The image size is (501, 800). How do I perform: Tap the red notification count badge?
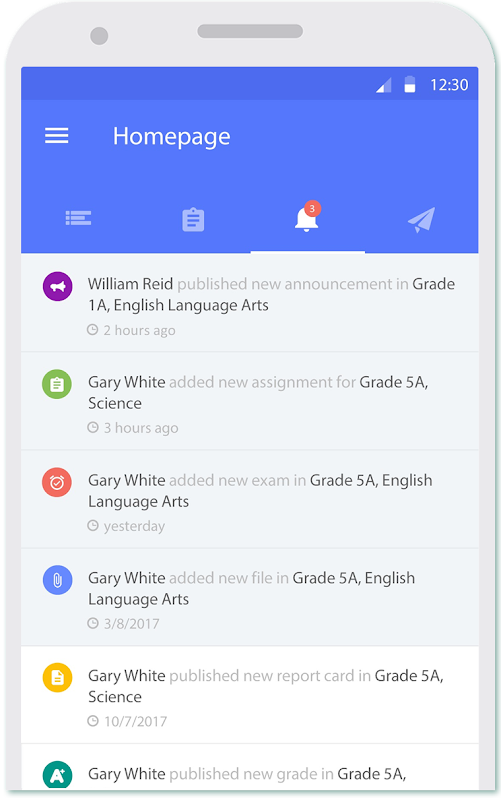312,209
